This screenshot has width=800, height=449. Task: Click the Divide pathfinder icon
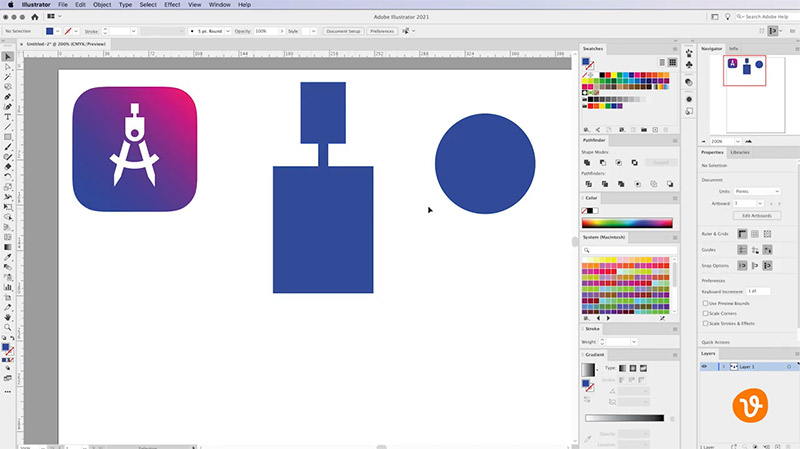[588, 184]
